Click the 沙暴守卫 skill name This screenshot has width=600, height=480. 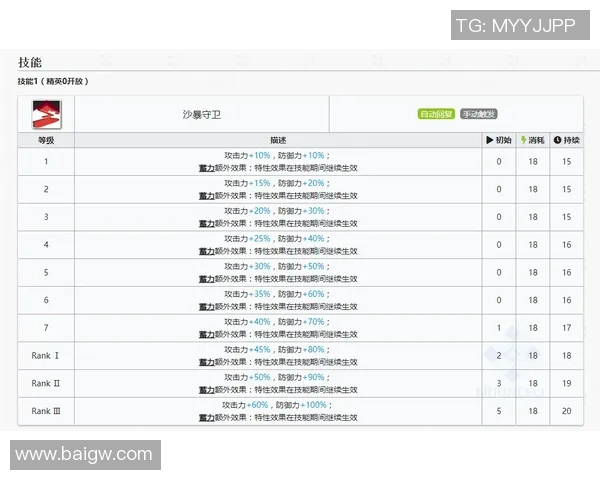[201, 116]
